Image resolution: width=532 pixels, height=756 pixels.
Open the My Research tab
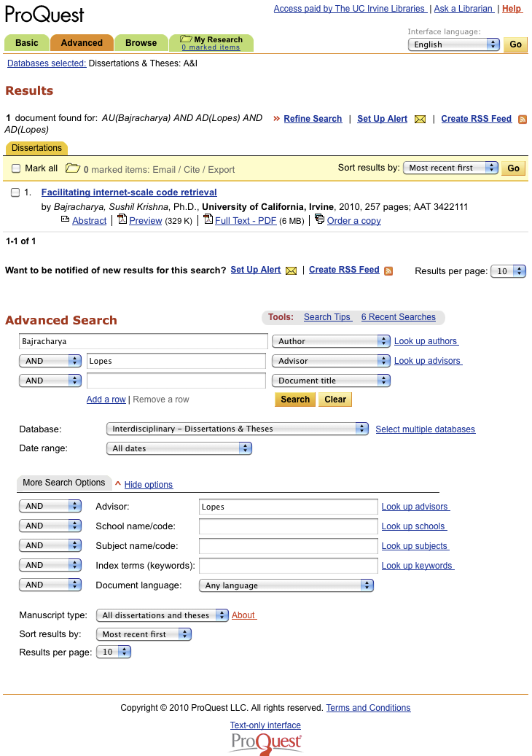coord(211,43)
